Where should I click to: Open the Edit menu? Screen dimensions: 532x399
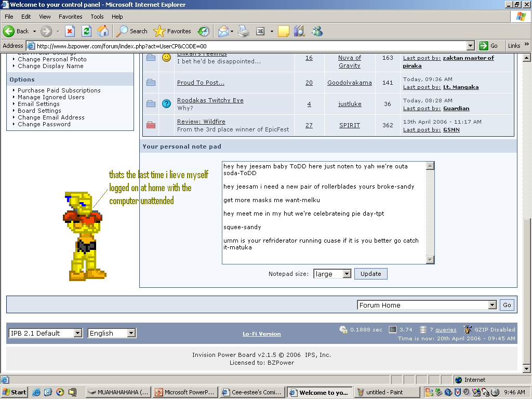pyautogui.click(x=26, y=17)
